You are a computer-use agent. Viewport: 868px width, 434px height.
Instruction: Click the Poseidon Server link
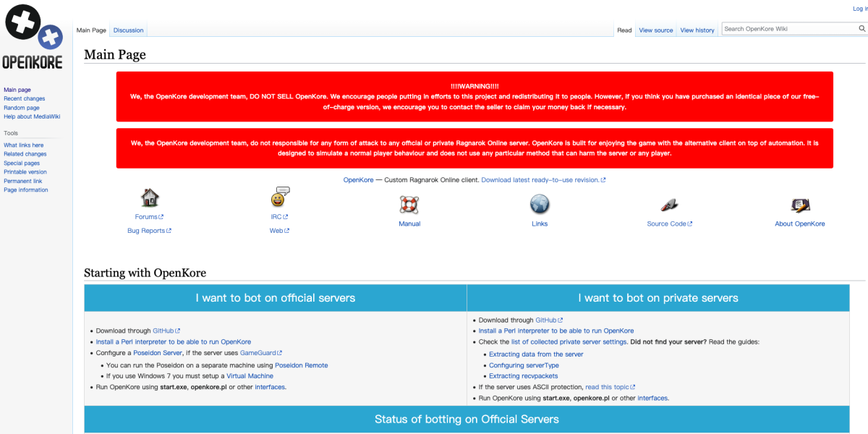click(158, 353)
